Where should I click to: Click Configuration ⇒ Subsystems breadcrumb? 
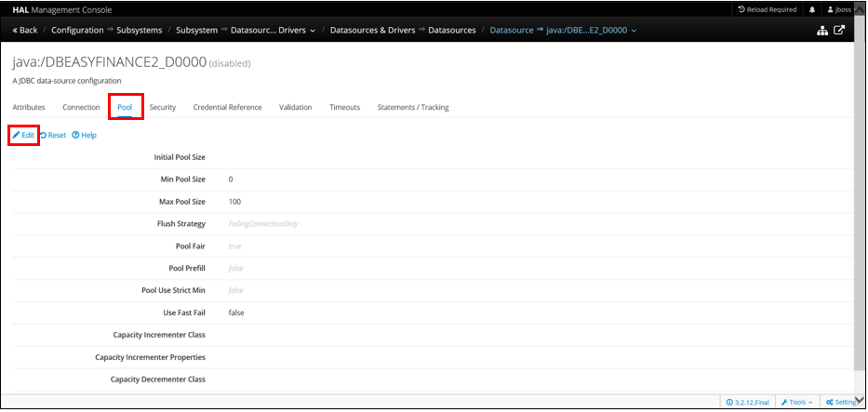click(x=107, y=30)
